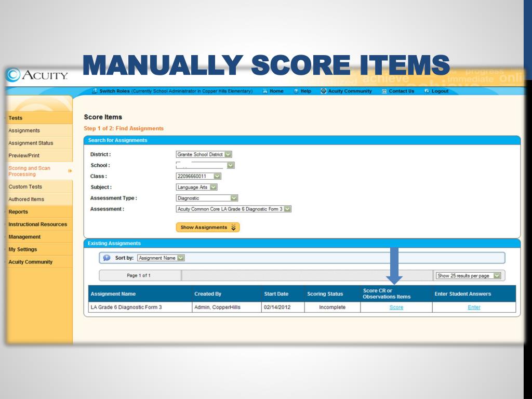This screenshot has width=532, height=399.
Task: Select Custom Tests in the sidebar
Action: pyautogui.click(x=38, y=187)
